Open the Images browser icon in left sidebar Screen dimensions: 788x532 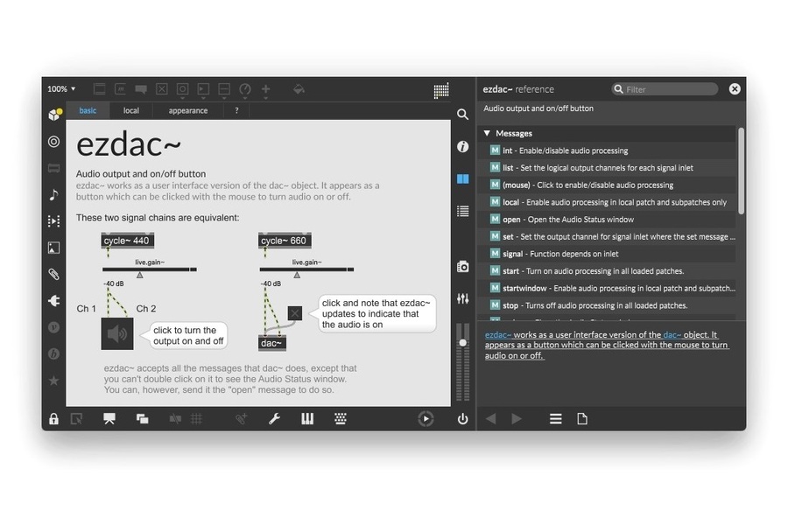click(53, 248)
